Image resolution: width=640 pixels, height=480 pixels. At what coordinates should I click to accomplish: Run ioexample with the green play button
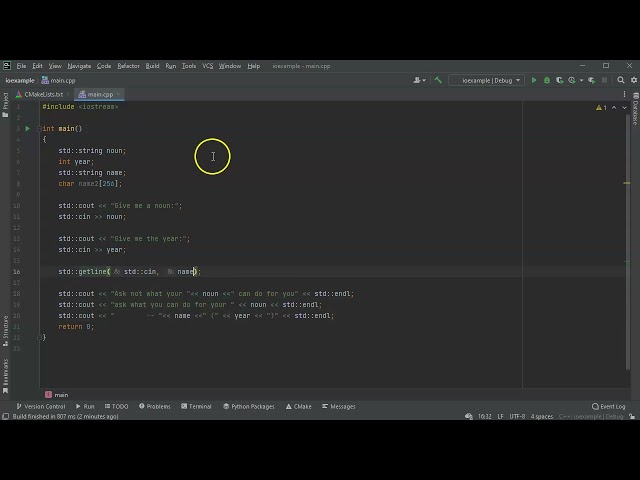click(533, 80)
